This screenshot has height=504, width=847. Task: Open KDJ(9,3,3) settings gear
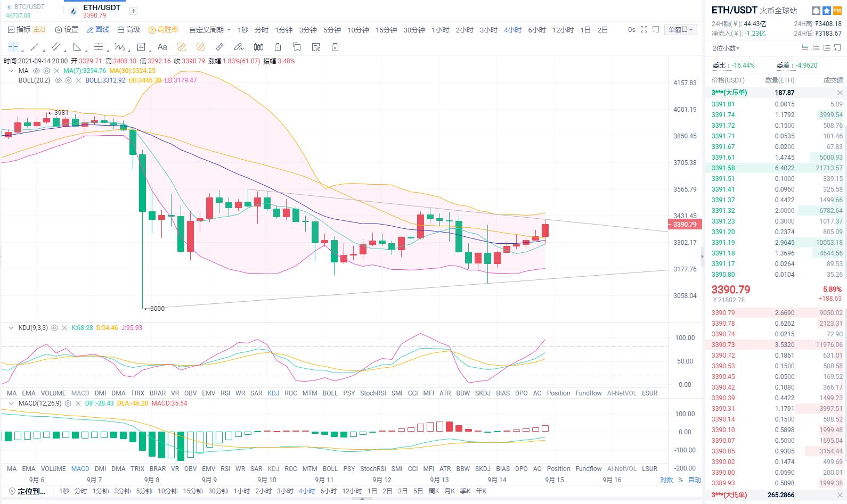coord(54,328)
